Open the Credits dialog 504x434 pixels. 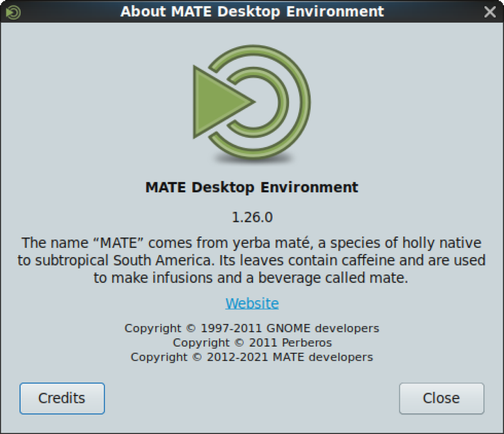tap(62, 398)
